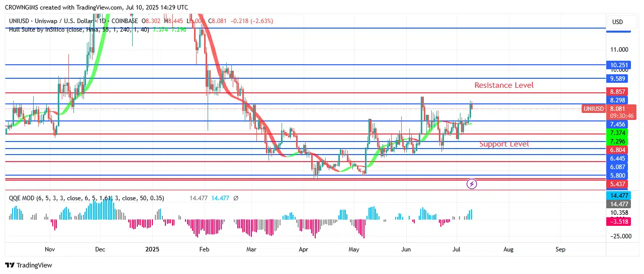644x274 pixels.
Task: Click the TradingView logo at bottom left
Action: 29,265
